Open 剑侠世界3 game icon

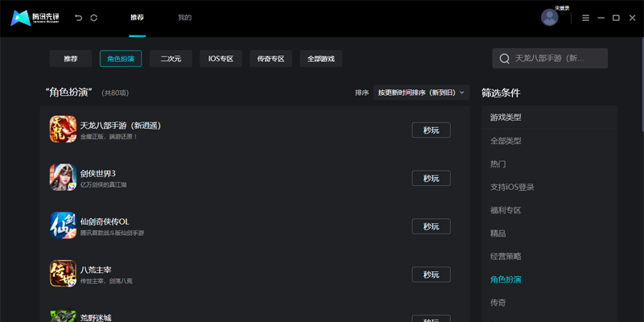[64, 177]
